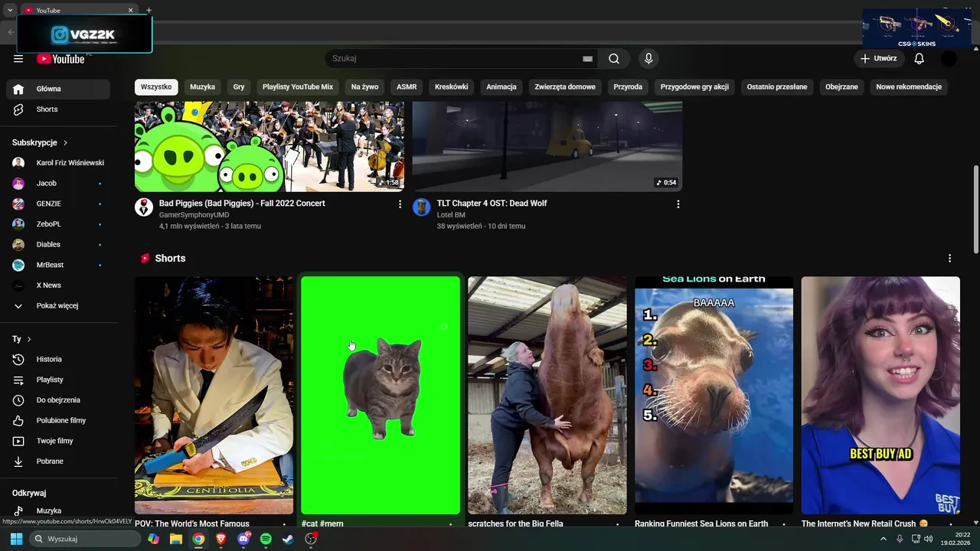
Task: Click the Windows taskbar Wyszukaj search box
Action: click(85, 539)
